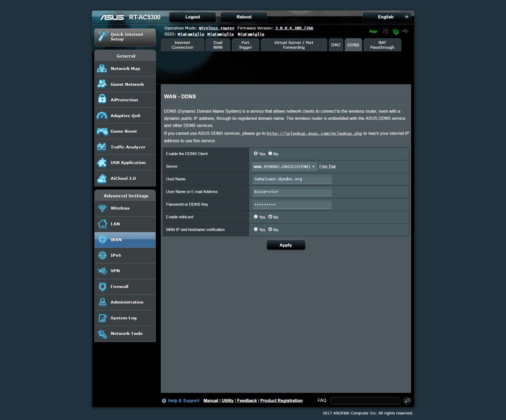This screenshot has height=420, width=506.
Task: Click the USB status icon in header
Action: 406,31
